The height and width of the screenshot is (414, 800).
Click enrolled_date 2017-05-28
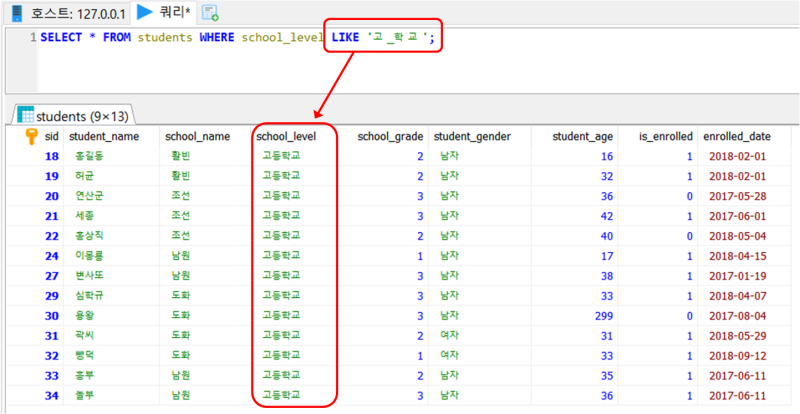point(737,196)
